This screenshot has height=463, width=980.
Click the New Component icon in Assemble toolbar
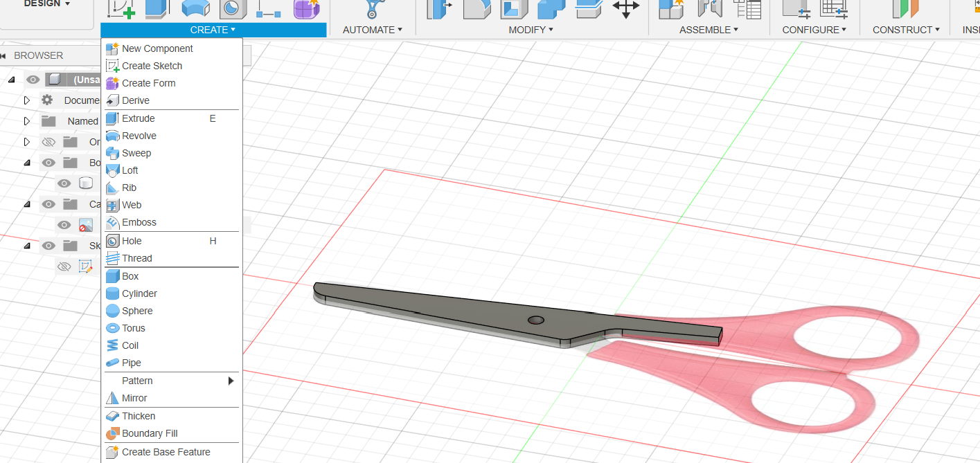[671, 8]
